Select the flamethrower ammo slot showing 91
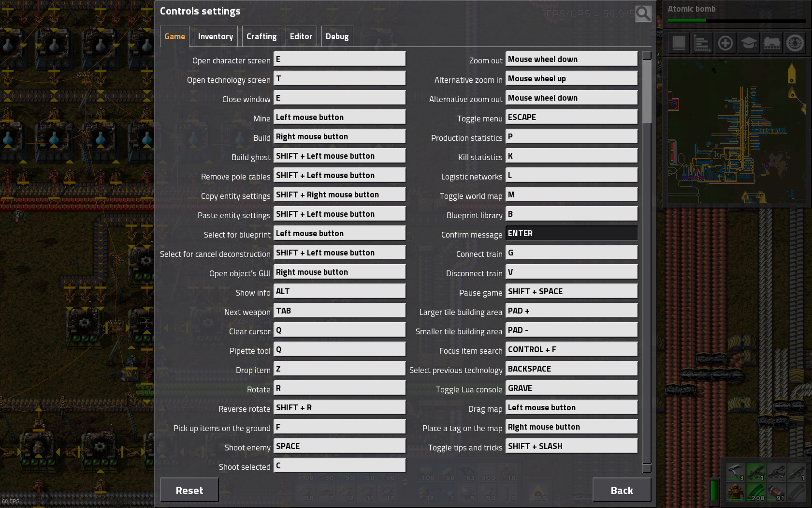The height and width of the screenshot is (508, 812). 776,493
